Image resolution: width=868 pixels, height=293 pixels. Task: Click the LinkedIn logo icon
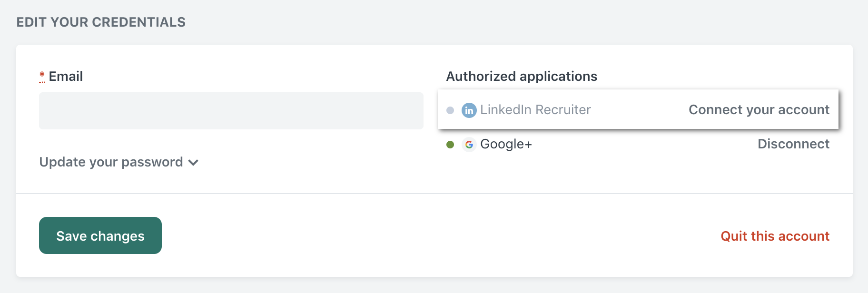click(x=469, y=110)
